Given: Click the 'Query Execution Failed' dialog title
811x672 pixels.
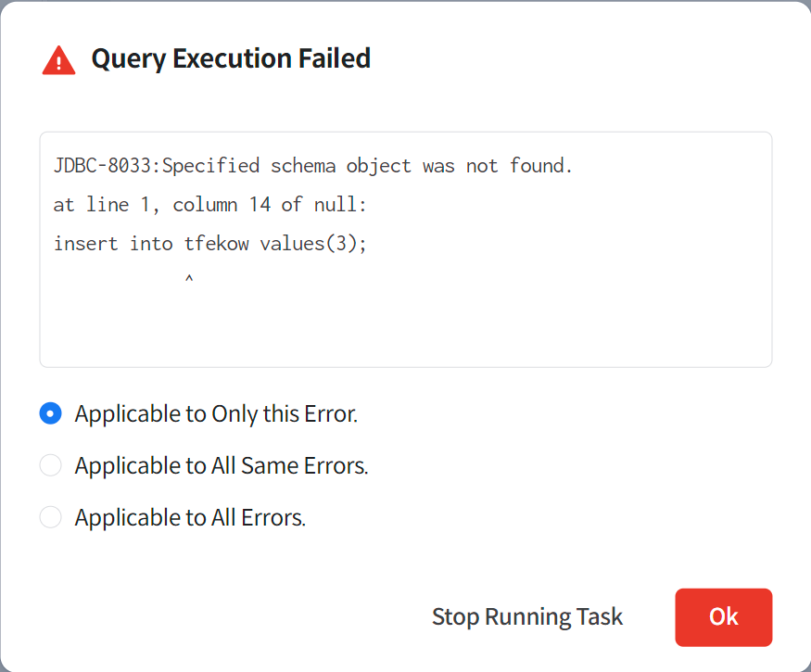Looking at the screenshot, I should pyautogui.click(x=230, y=58).
